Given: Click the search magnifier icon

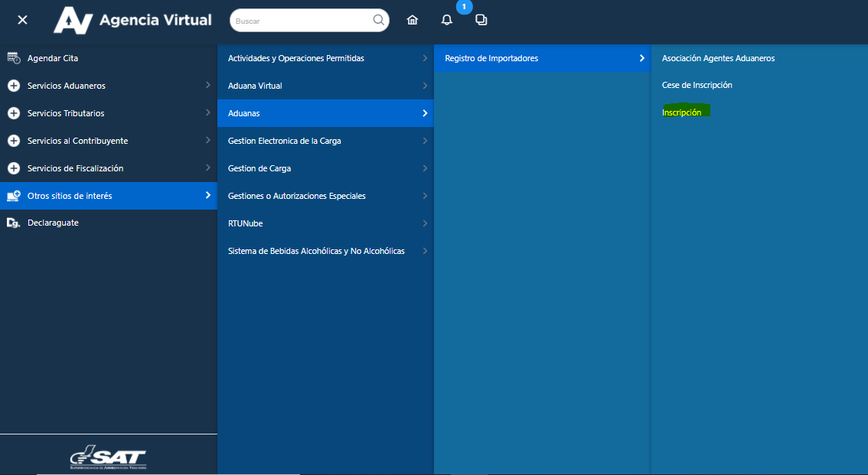Looking at the screenshot, I should coord(378,21).
